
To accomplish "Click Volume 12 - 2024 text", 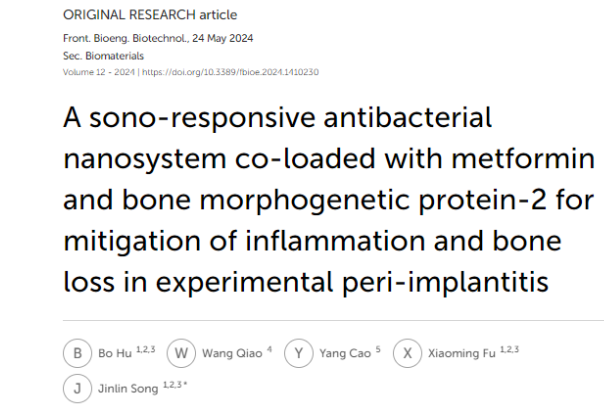I will point(99,72).
